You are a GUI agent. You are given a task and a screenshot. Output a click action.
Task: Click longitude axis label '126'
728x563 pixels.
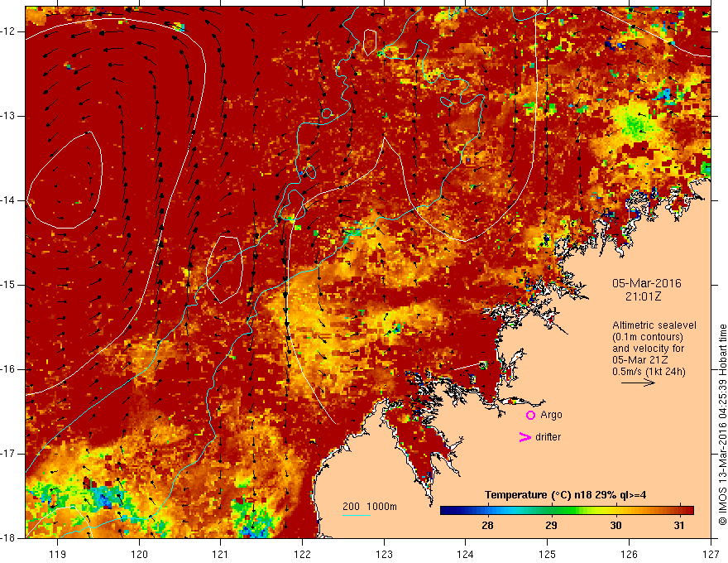(629, 554)
